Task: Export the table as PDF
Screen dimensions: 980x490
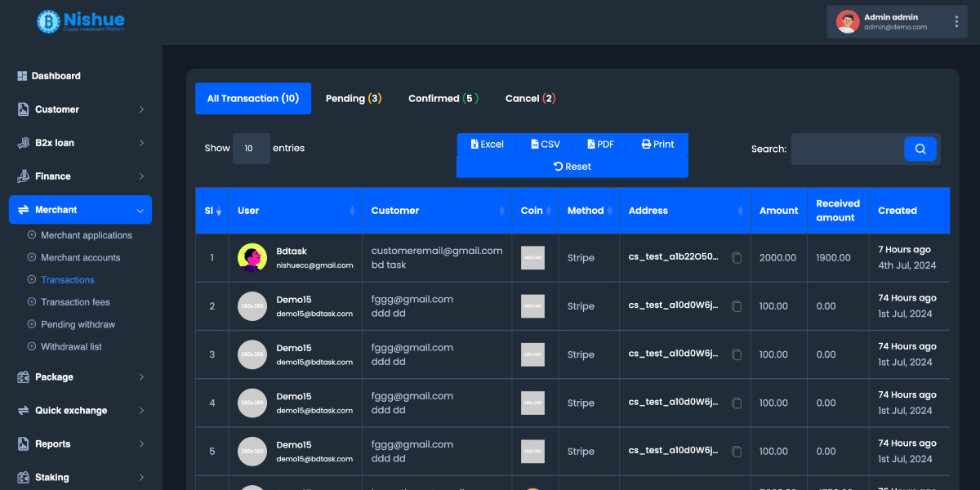Action: pyautogui.click(x=600, y=144)
